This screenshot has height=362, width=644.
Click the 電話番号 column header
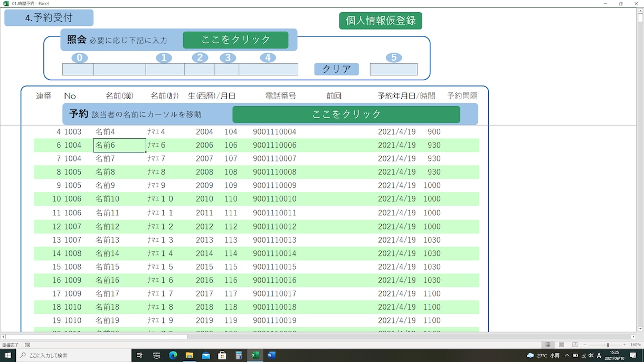point(280,96)
